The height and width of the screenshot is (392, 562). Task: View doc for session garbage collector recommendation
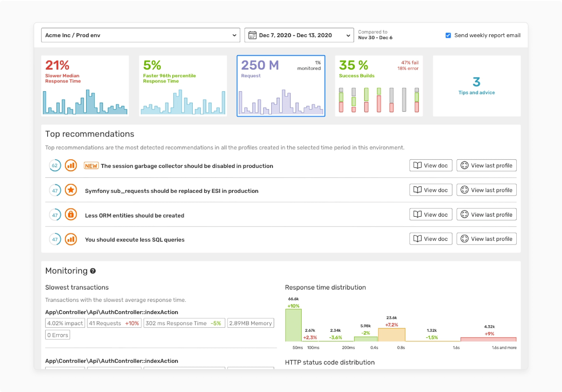(431, 165)
